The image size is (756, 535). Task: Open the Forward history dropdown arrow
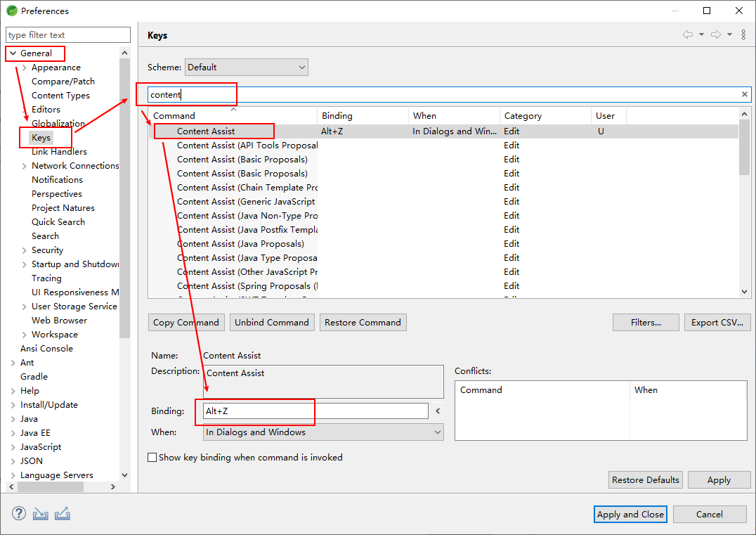tap(729, 34)
